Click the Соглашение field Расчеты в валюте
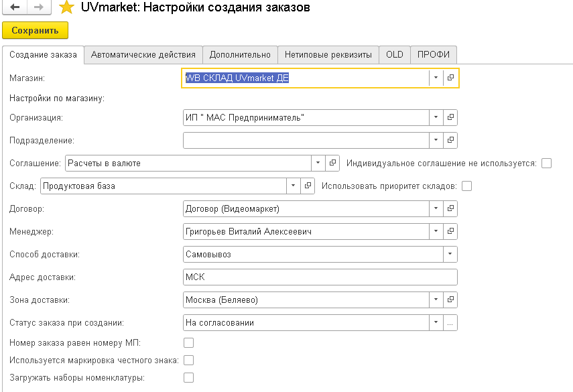 [188, 164]
